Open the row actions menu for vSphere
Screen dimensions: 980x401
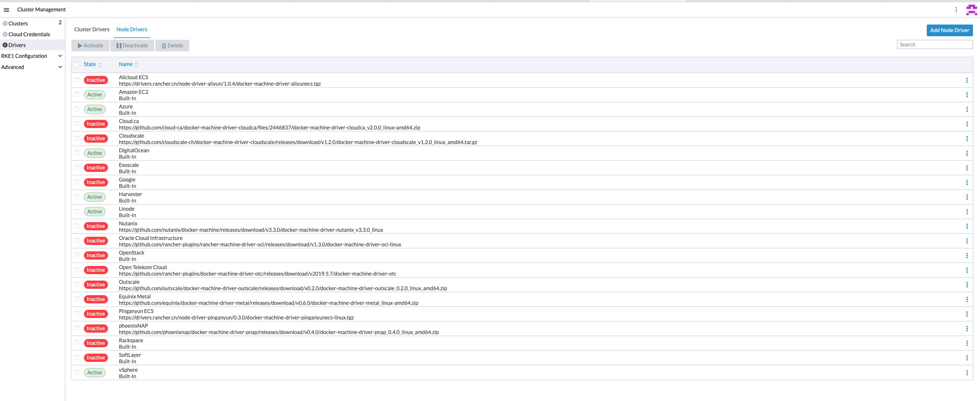pyautogui.click(x=967, y=372)
